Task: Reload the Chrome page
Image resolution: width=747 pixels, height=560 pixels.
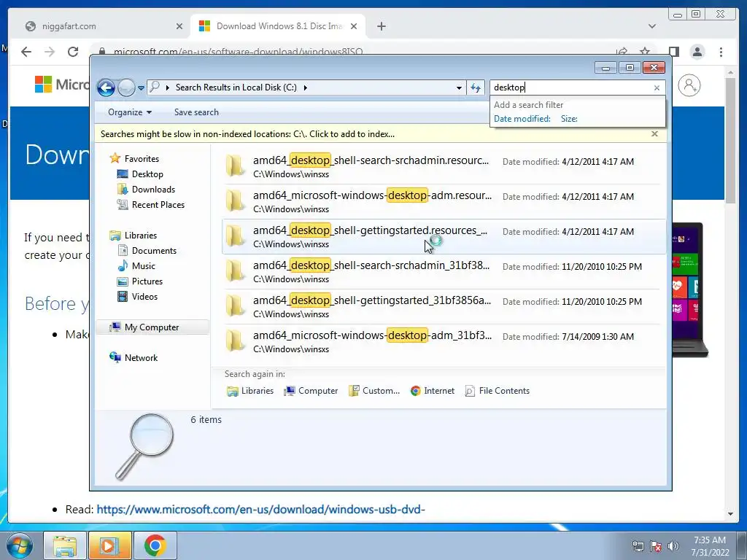Action: (x=73, y=52)
